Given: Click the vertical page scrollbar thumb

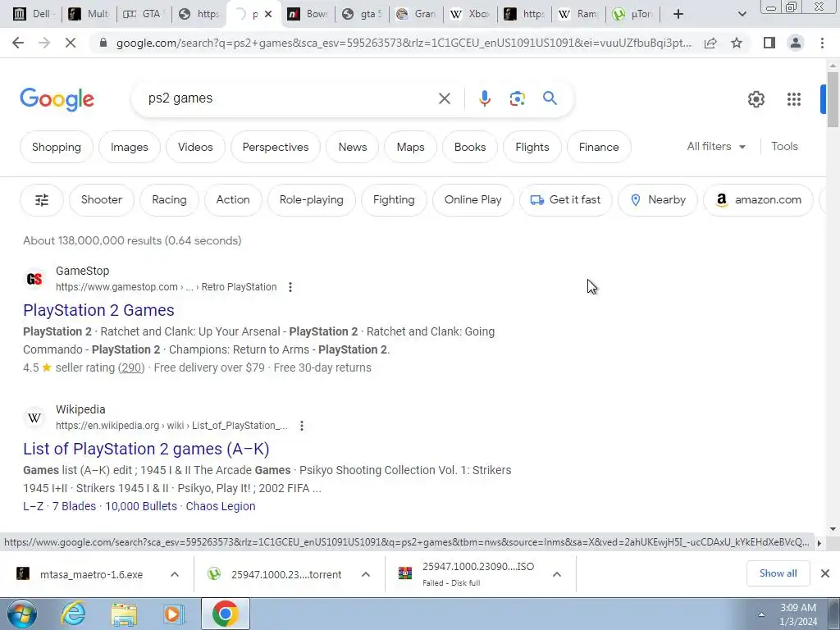Looking at the screenshot, I should click(x=833, y=99).
